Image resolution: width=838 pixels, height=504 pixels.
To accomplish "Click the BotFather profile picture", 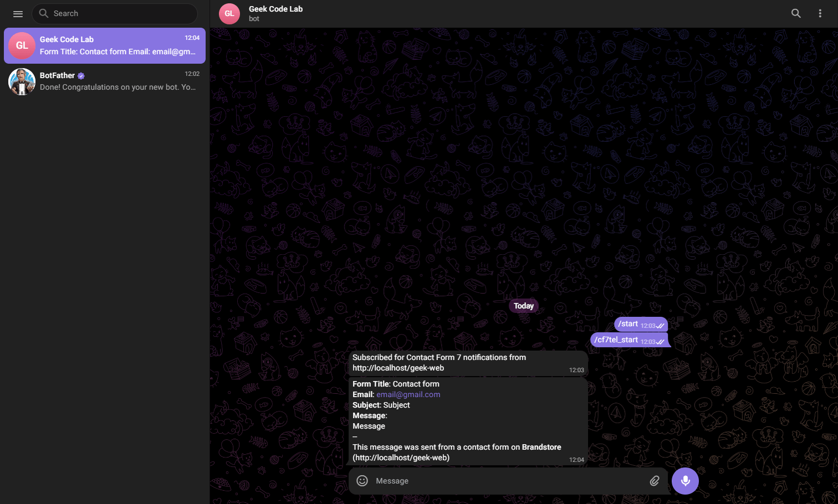I will click(x=22, y=81).
